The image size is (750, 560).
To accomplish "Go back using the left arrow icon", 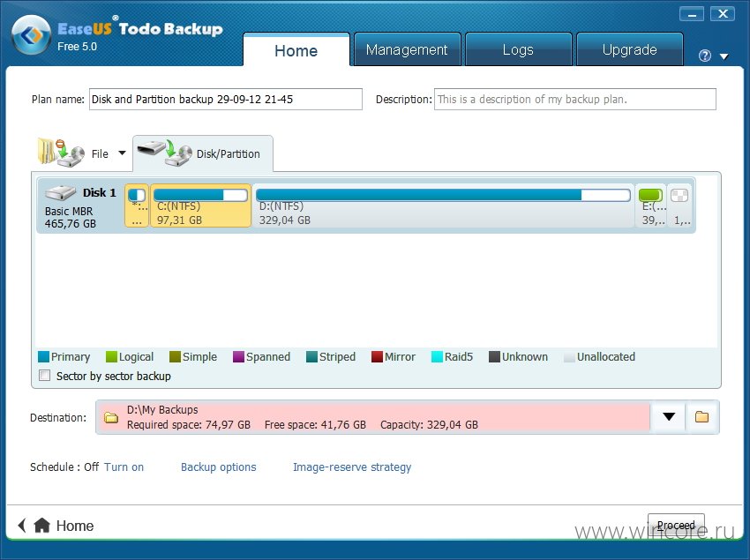I will point(22,525).
